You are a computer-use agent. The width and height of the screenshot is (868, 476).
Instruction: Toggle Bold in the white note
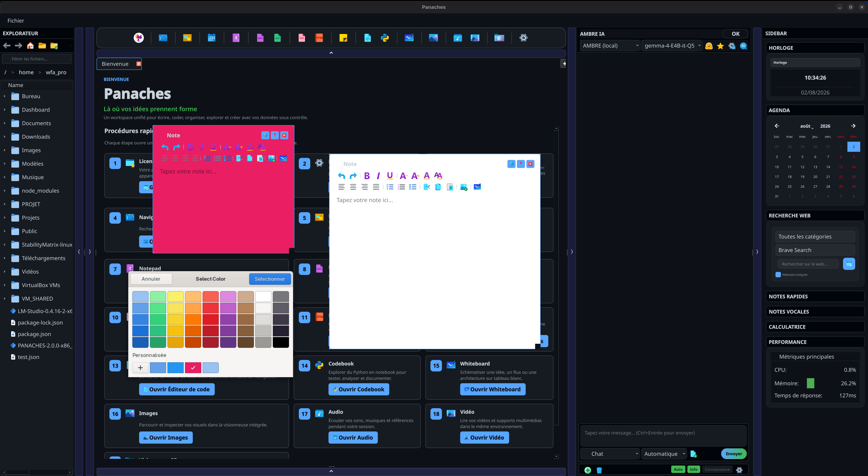pyautogui.click(x=367, y=176)
